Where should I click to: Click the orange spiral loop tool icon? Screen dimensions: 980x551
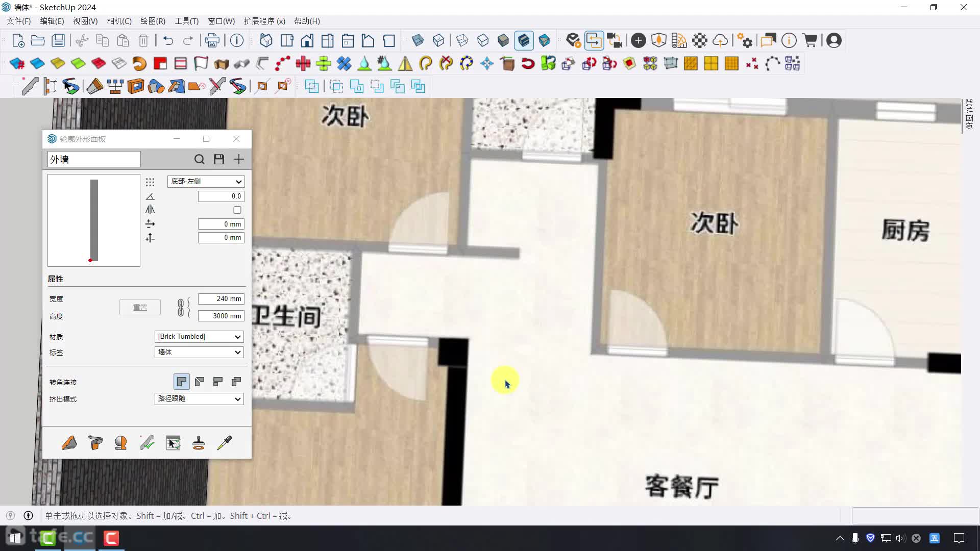pos(139,63)
